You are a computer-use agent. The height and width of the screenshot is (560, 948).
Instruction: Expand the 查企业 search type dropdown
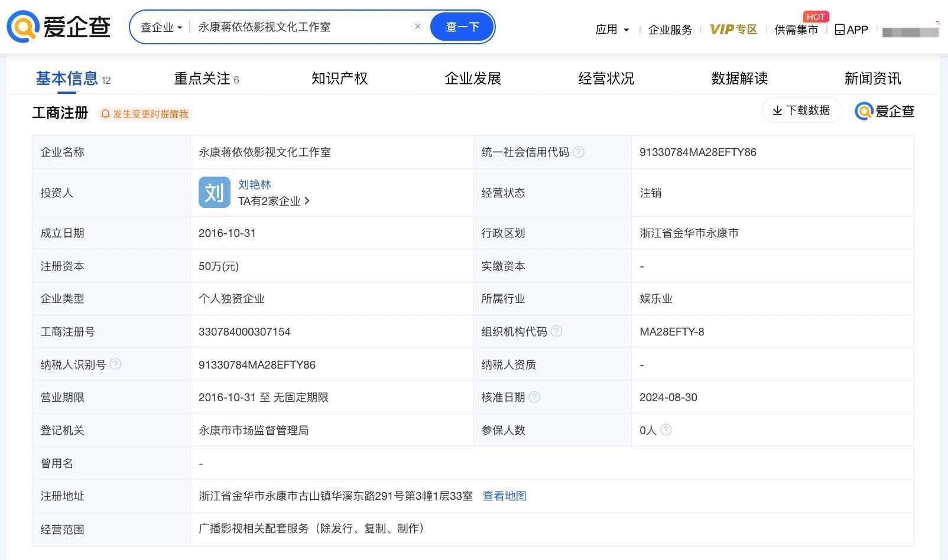click(x=161, y=27)
